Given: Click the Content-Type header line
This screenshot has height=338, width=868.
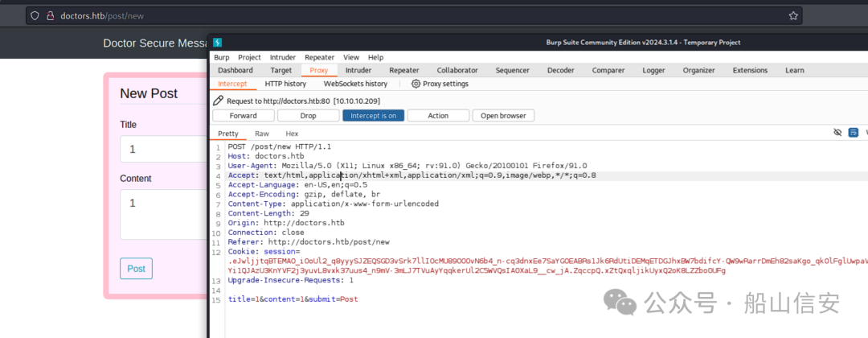Looking at the screenshot, I should 334,204.
